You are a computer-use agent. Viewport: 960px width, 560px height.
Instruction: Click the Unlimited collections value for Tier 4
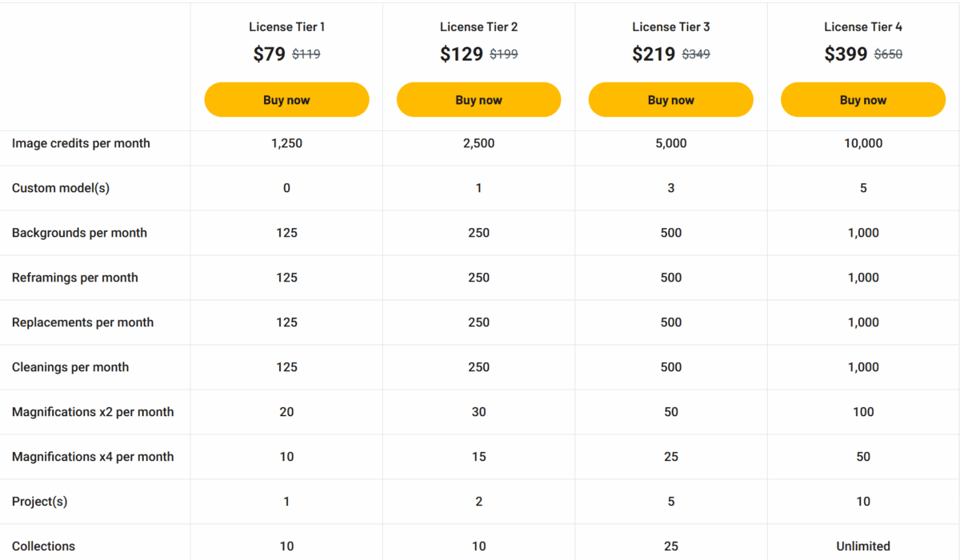(863, 546)
